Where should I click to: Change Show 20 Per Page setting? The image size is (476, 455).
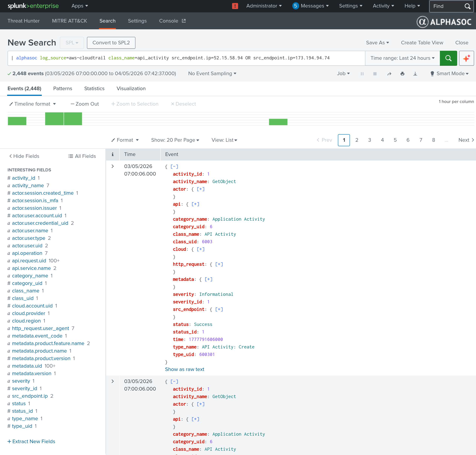[175, 140]
